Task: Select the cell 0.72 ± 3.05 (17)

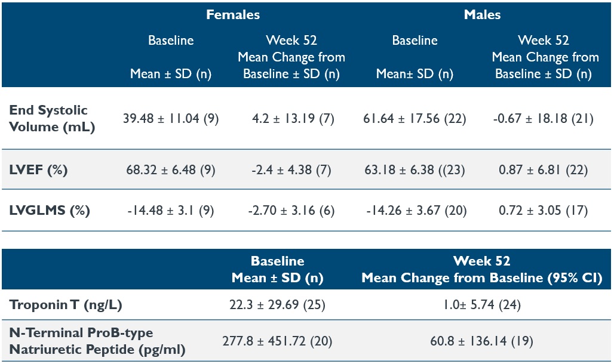Action: (543, 211)
